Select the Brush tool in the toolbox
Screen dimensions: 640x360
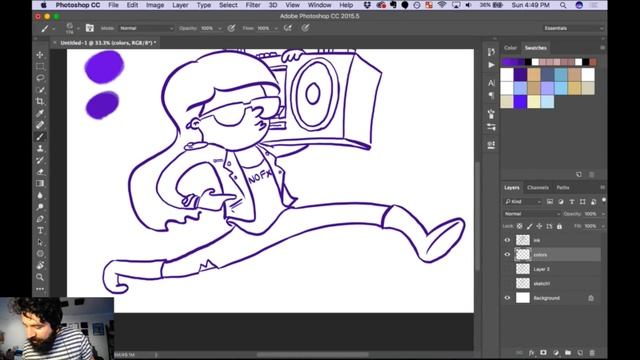tap(40, 137)
